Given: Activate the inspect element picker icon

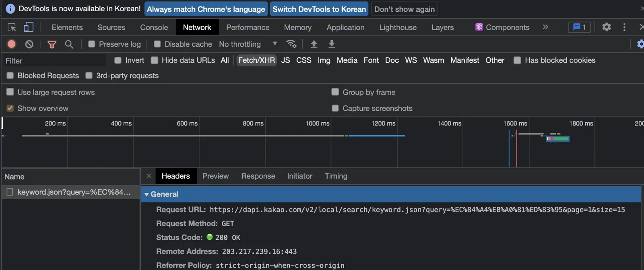Looking at the screenshot, I should tap(12, 27).
